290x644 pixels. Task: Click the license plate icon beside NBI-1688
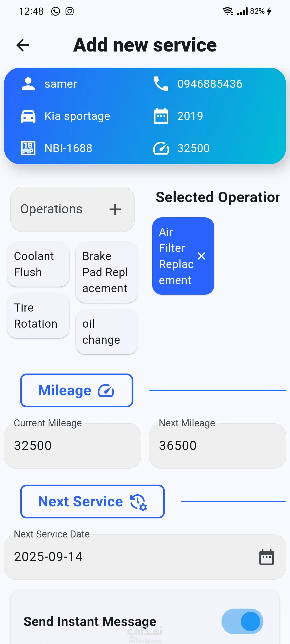pyautogui.click(x=28, y=148)
